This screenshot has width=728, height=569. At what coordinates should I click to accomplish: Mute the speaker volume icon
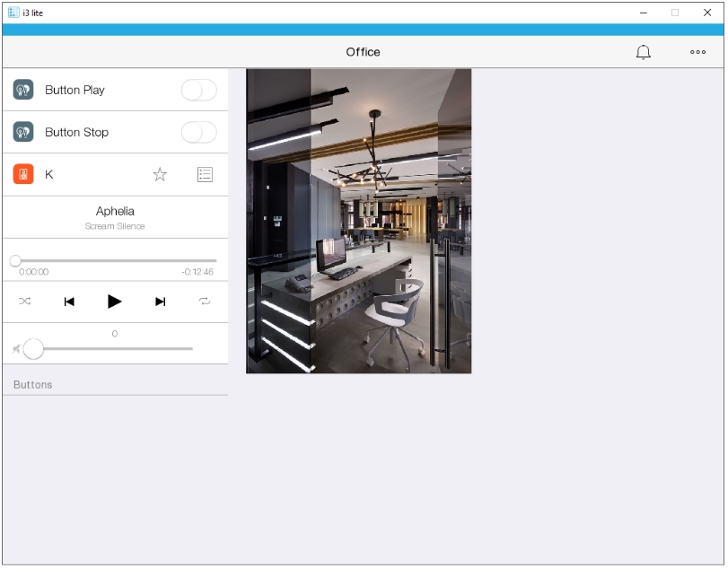click(17, 348)
